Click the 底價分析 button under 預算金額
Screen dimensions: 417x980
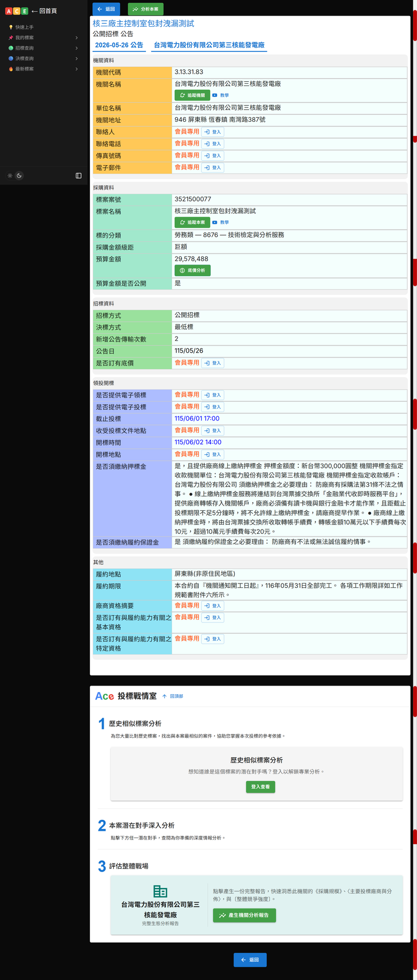pos(192,270)
